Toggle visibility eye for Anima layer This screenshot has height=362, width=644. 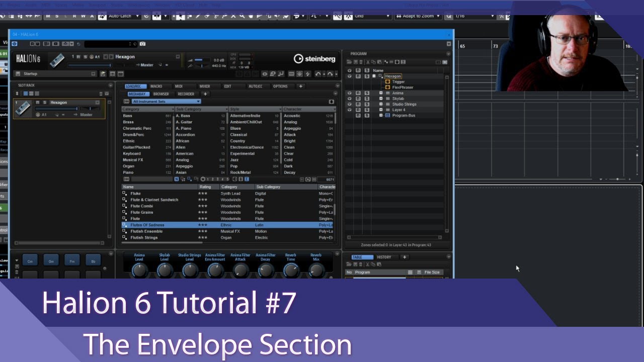350,93
